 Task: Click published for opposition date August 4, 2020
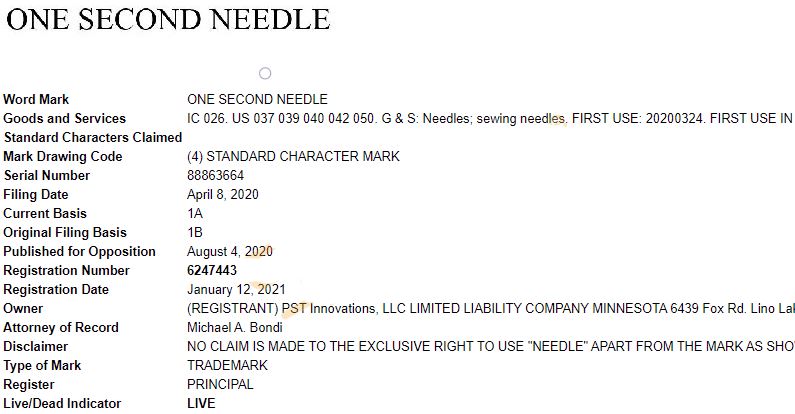click(x=230, y=251)
